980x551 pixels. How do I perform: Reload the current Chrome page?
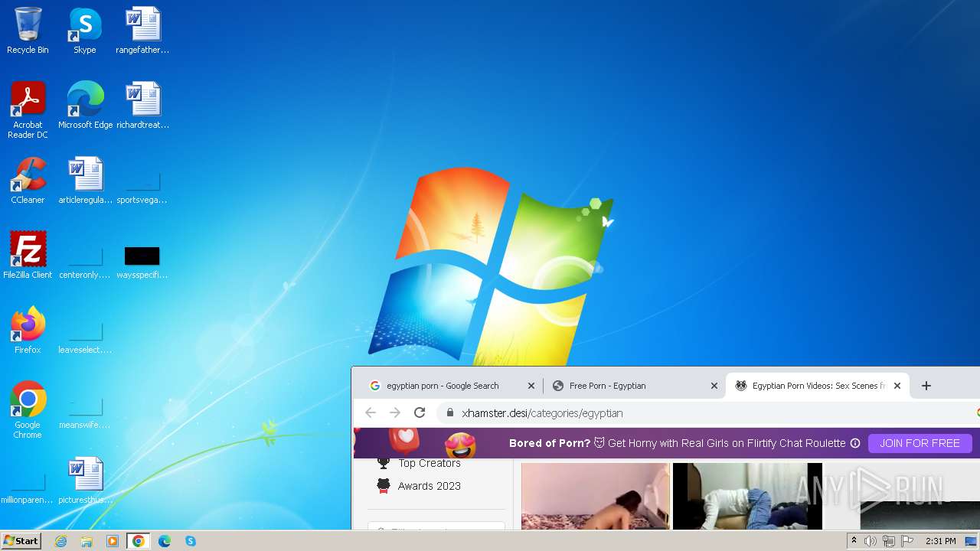point(420,412)
